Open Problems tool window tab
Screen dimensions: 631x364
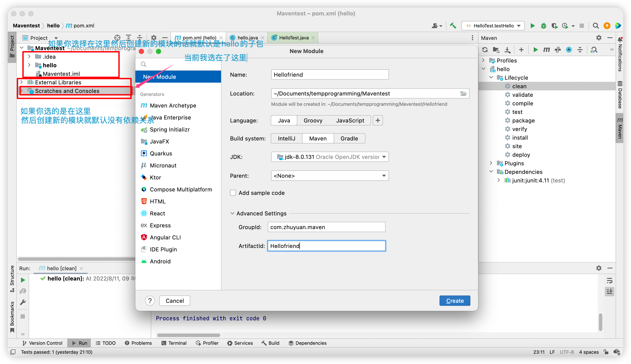click(138, 343)
